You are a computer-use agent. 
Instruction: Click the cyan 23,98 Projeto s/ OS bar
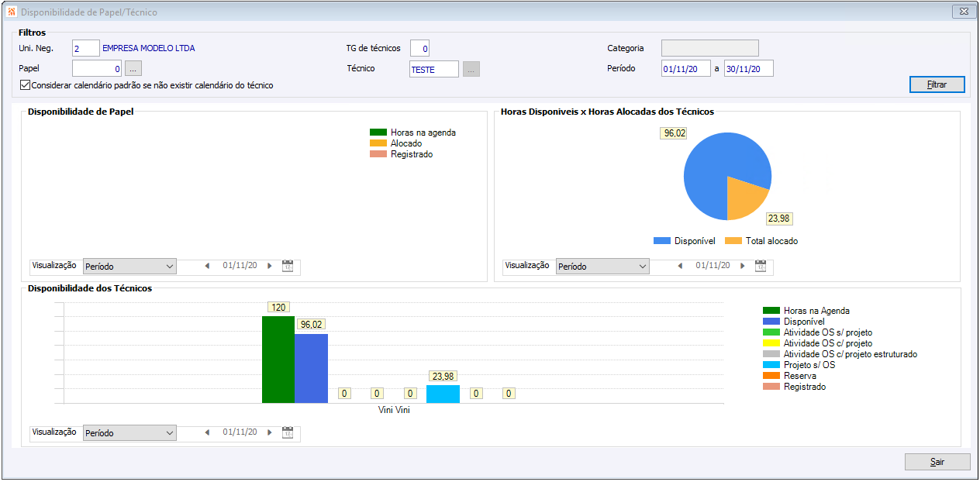click(443, 394)
